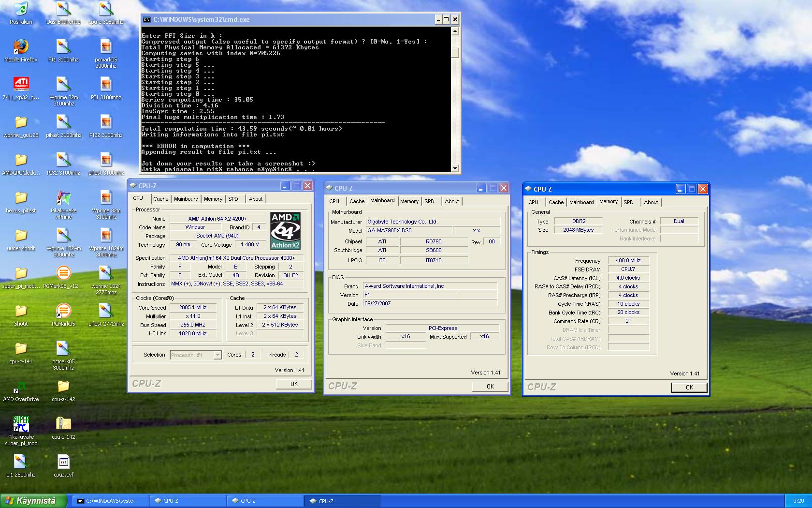The image size is (812, 508).
Task: Open About tab in right CPU-Z window
Action: click(651, 202)
